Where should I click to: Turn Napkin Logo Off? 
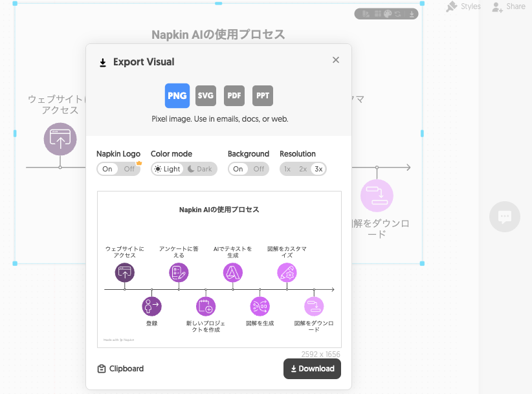(129, 169)
